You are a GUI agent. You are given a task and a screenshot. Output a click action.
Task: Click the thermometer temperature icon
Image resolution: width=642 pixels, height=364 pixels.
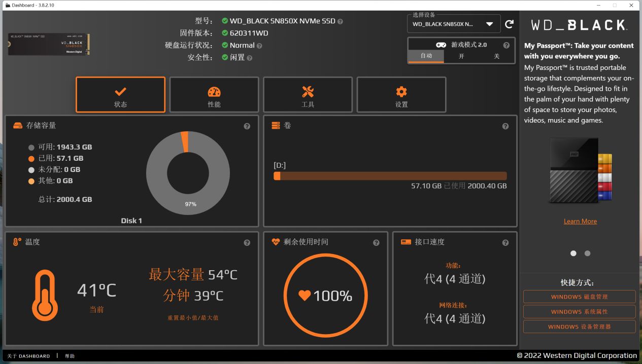[x=17, y=242]
